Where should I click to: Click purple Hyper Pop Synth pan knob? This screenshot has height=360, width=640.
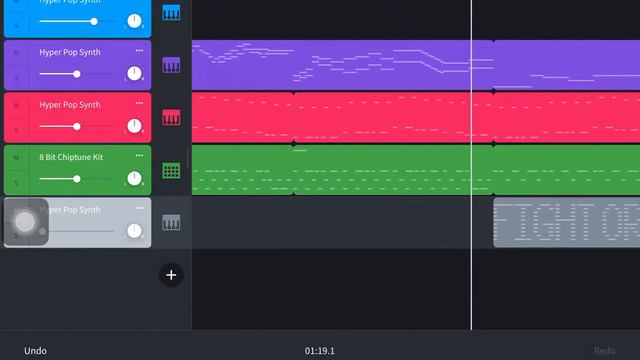click(x=134, y=73)
